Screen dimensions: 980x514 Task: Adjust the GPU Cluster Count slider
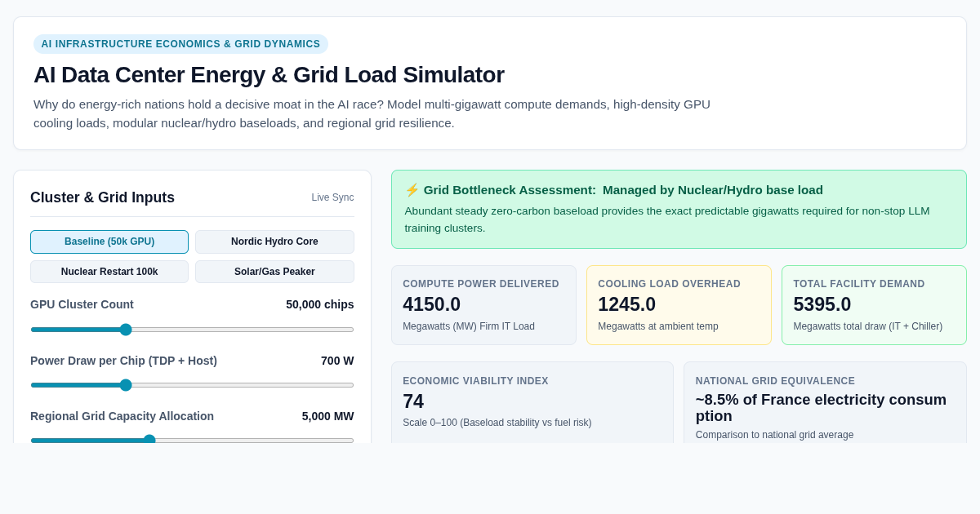coord(192,330)
